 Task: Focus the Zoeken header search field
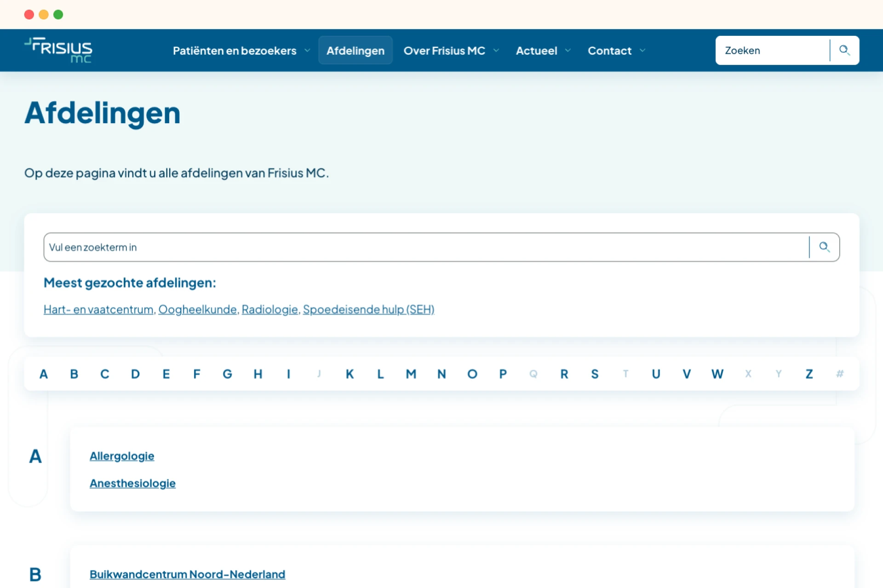pos(773,50)
